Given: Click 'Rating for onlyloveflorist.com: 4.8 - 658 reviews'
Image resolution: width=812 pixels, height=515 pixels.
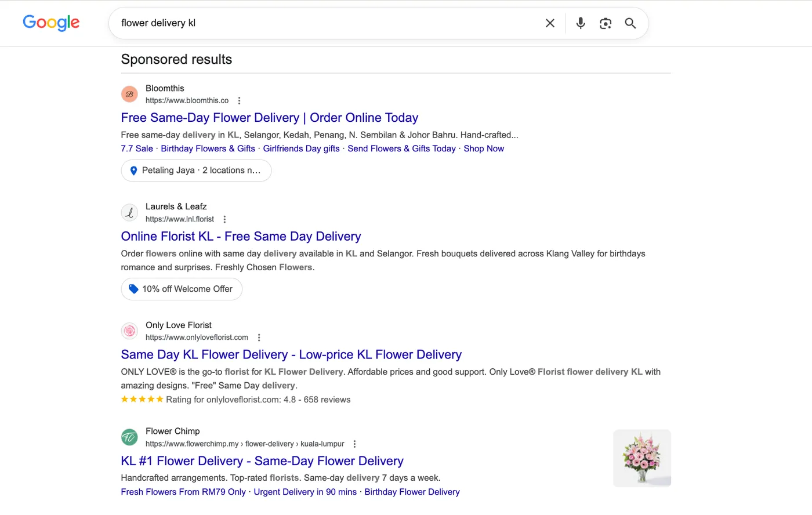Looking at the screenshot, I should coord(258,400).
